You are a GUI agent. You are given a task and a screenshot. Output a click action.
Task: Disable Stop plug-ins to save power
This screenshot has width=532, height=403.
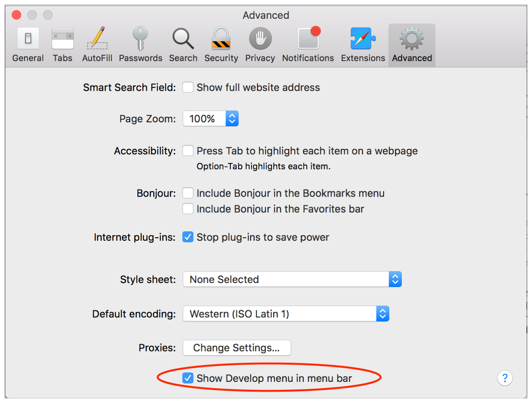click(x=188, y=237)
